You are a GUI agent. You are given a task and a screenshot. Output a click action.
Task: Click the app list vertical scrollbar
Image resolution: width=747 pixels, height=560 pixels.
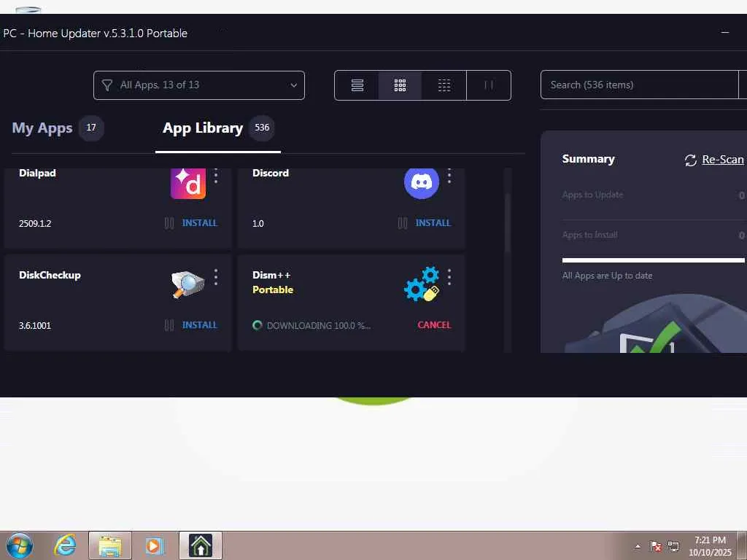point(508,223)
